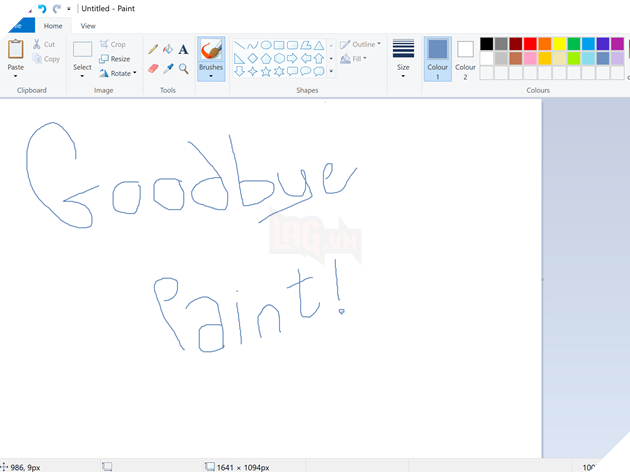Choose the Rectangle shape
This screenshot has height=472, width=630.
pos(279,45)
